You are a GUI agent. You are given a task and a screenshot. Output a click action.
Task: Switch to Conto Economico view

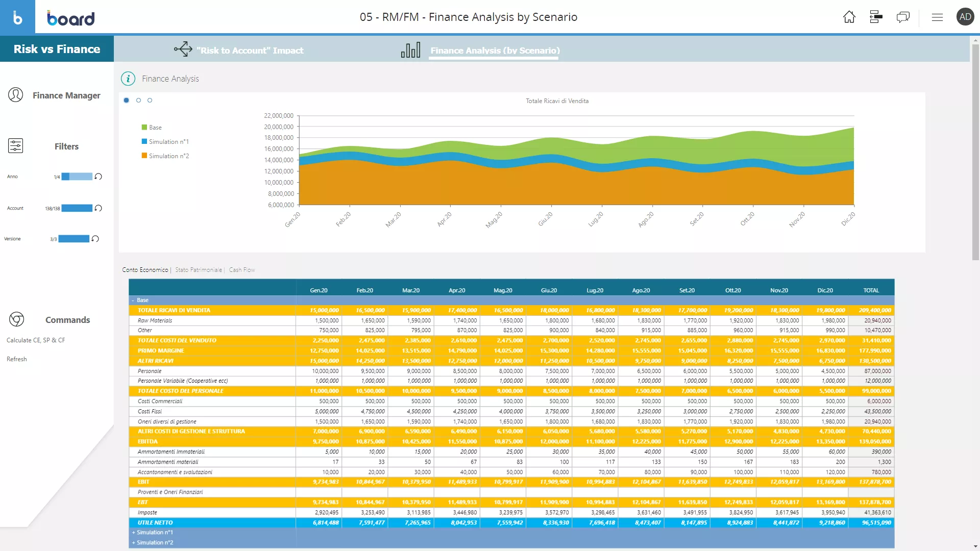(x=145, y=270)
